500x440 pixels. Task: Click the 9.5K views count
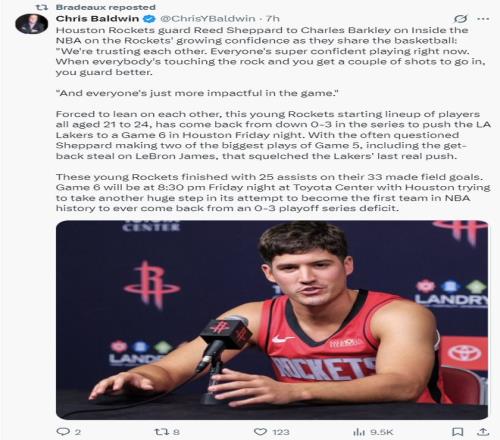(x=382, y=432)
